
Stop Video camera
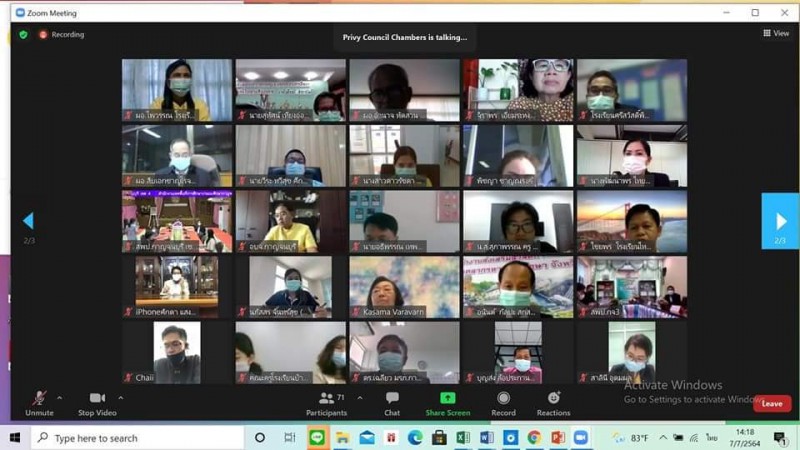97,401
